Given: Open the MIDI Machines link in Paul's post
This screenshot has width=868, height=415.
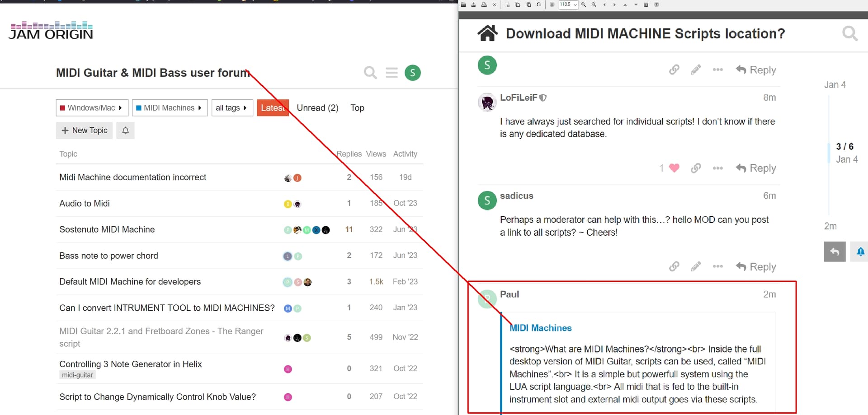Looking at the screenshot, I should (x=541, y=328).
